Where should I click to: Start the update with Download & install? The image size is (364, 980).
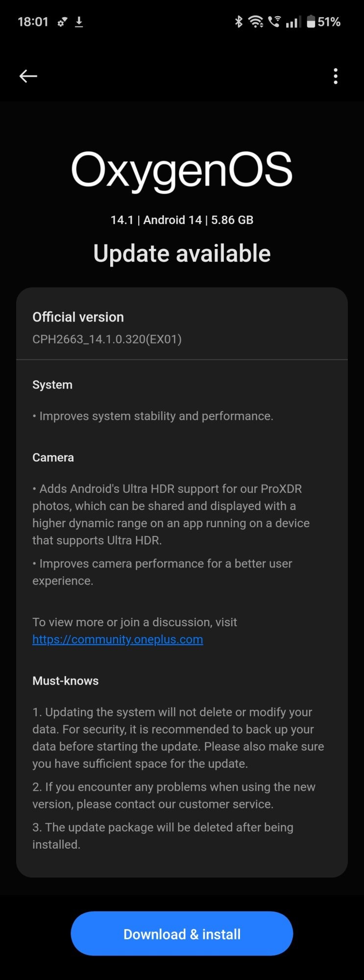182,934
